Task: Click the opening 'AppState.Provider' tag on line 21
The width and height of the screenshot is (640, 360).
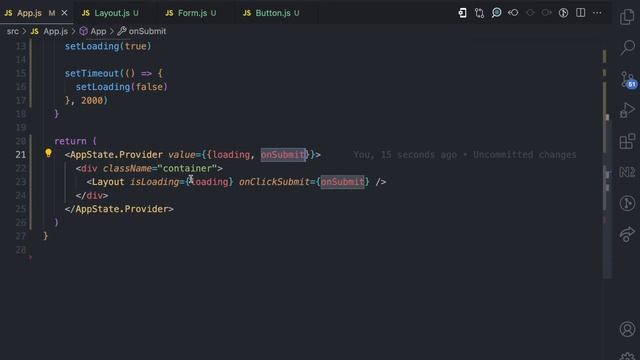Action: [116, 155]
